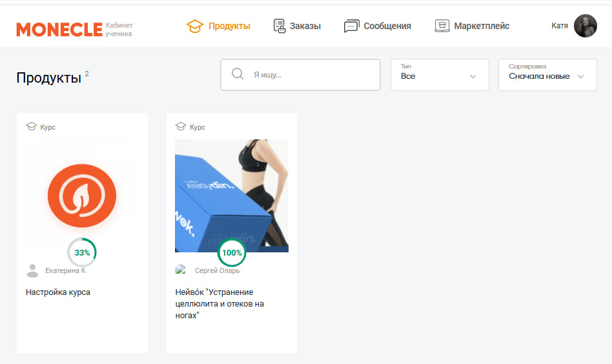The width and height of the screenshot is (612, 364).
Task: Click the Orders clipboard icon
Action: pos(280,26)
